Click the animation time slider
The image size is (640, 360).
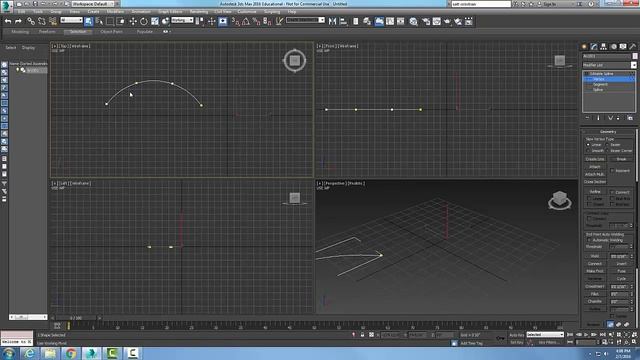[x=76, y=318]
